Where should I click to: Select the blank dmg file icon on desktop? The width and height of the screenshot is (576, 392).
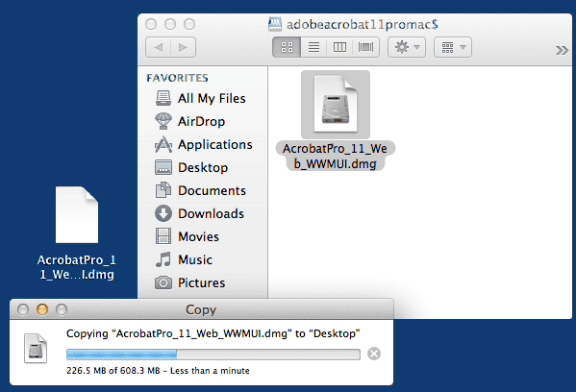point(77,214)
